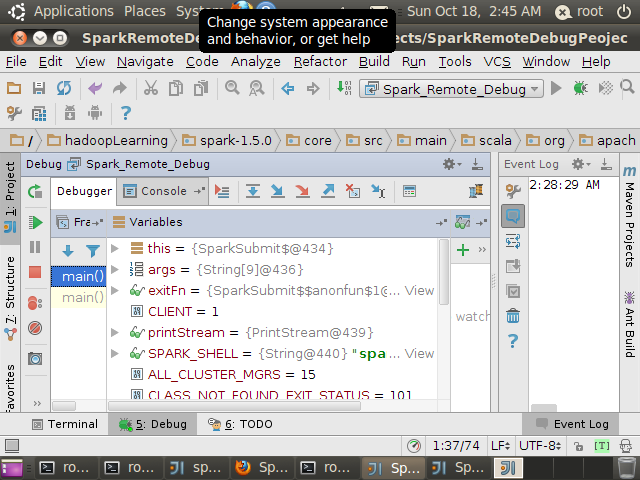This screenshot has height=480, width=640.
Task: Open the VCS menu
Action: click(x=497, y=62)
